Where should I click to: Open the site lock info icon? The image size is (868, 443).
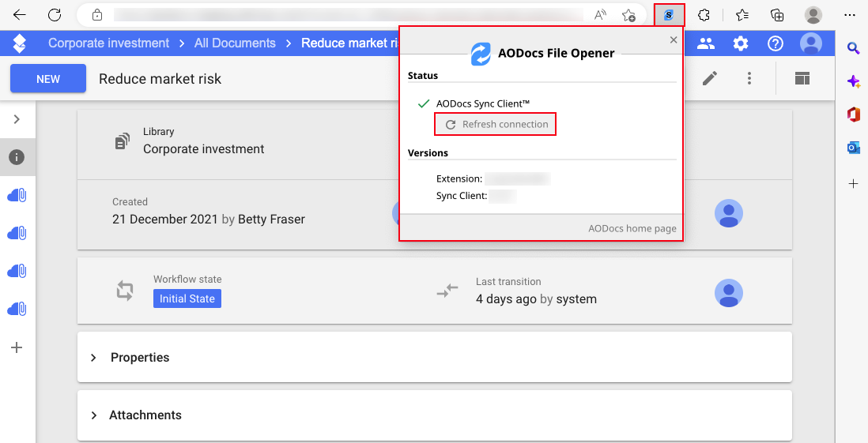click(x=97, y=15)
